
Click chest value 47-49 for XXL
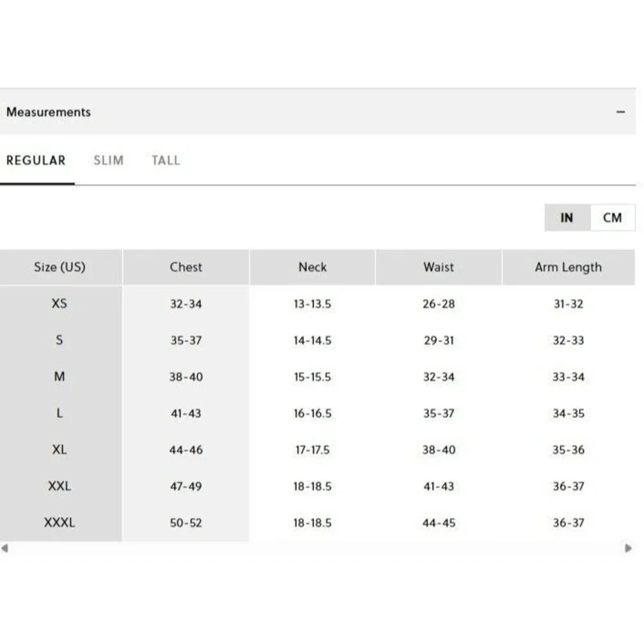click(186, 487)
